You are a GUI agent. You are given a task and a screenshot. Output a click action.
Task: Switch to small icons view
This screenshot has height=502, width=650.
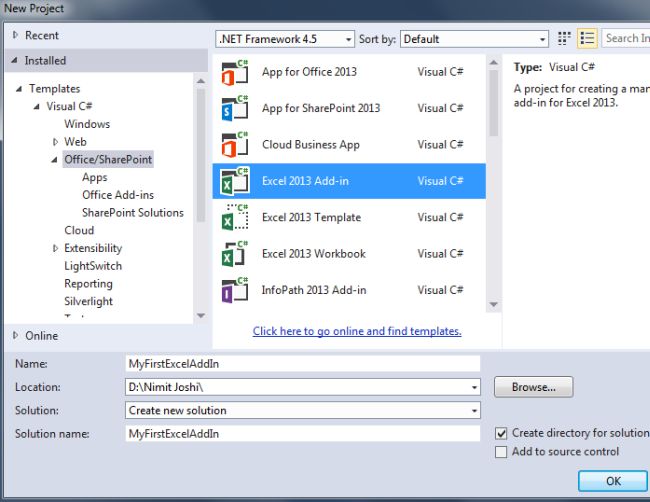(564, 39)
